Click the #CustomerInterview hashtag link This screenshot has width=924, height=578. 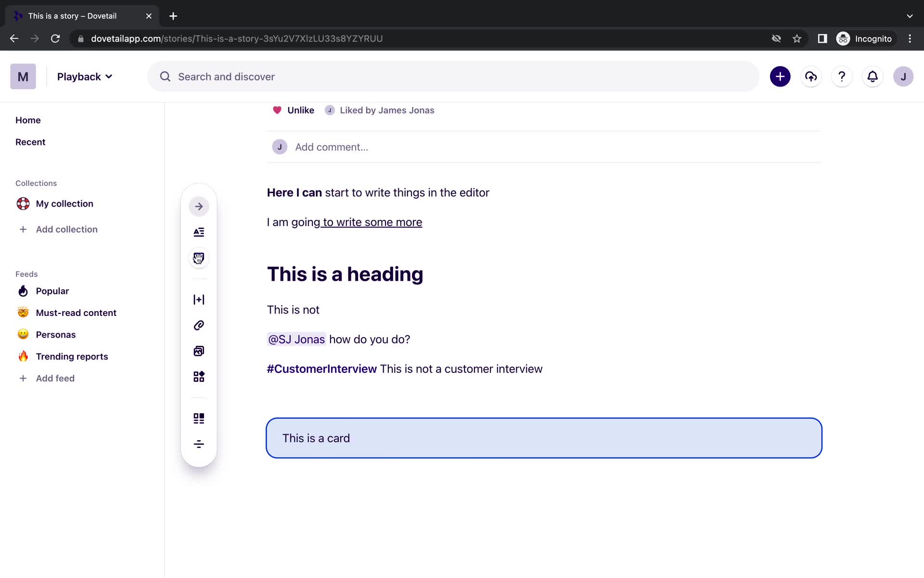[322, 369]
